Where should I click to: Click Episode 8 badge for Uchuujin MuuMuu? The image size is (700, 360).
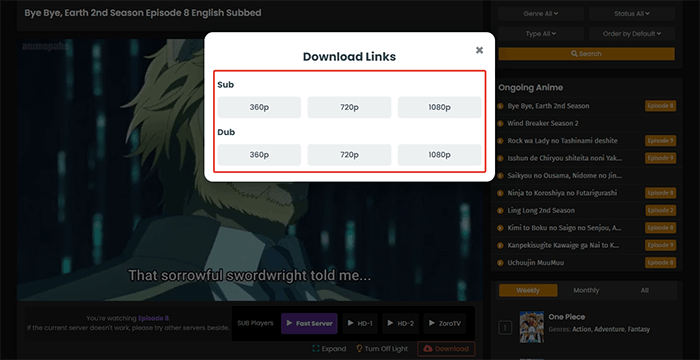pos(660,263)
